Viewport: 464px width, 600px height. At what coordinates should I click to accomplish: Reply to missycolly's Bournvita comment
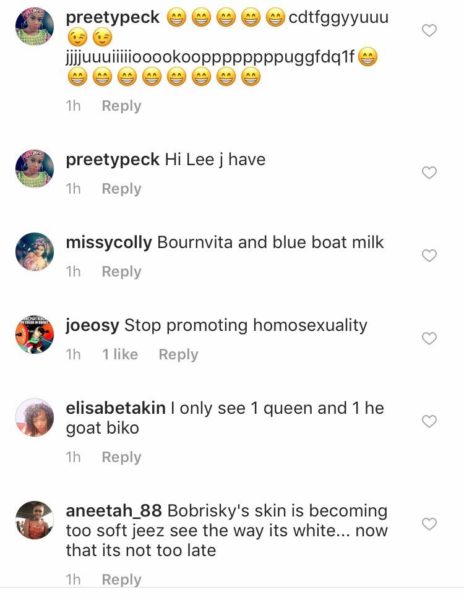click(x=121, y=272)
